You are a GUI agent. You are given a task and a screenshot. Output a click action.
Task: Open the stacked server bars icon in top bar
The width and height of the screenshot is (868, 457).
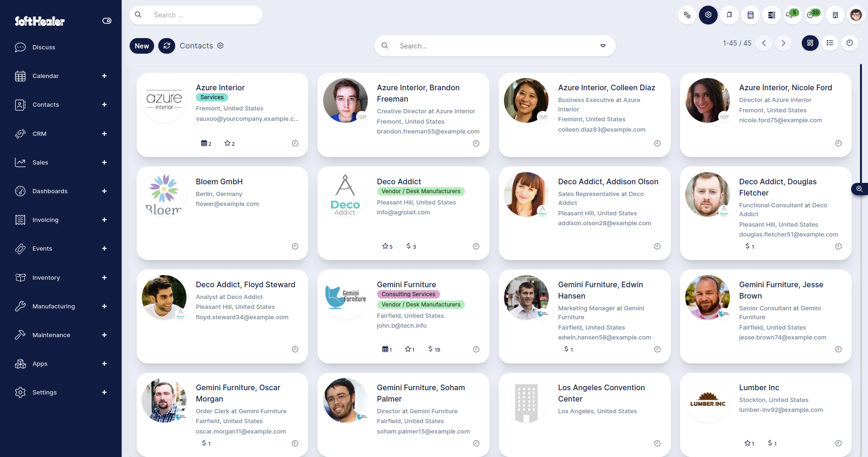pyautogui.click(x=772, y=15)
